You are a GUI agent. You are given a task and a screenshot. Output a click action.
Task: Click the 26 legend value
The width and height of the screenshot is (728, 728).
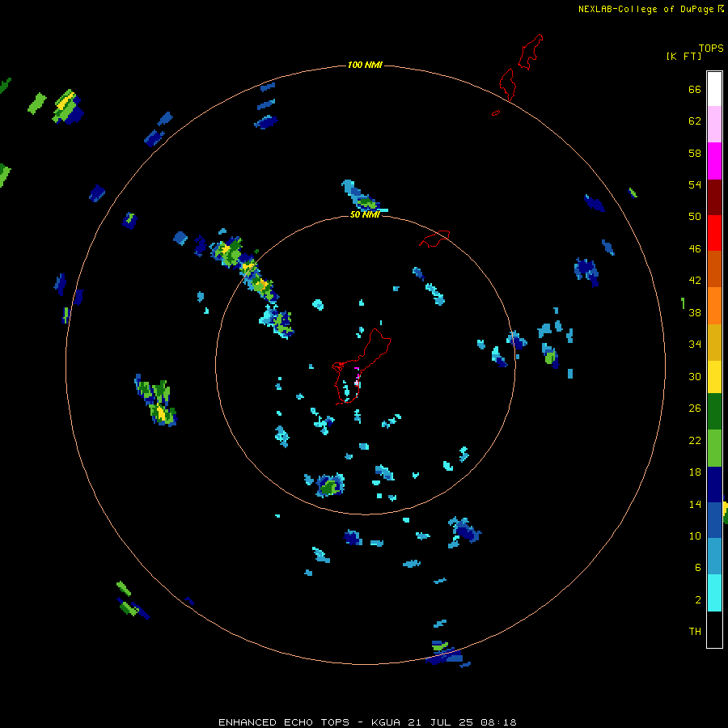(695, 408)
